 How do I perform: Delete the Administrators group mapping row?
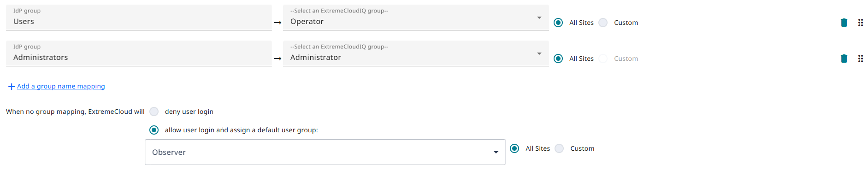[844, 59]
